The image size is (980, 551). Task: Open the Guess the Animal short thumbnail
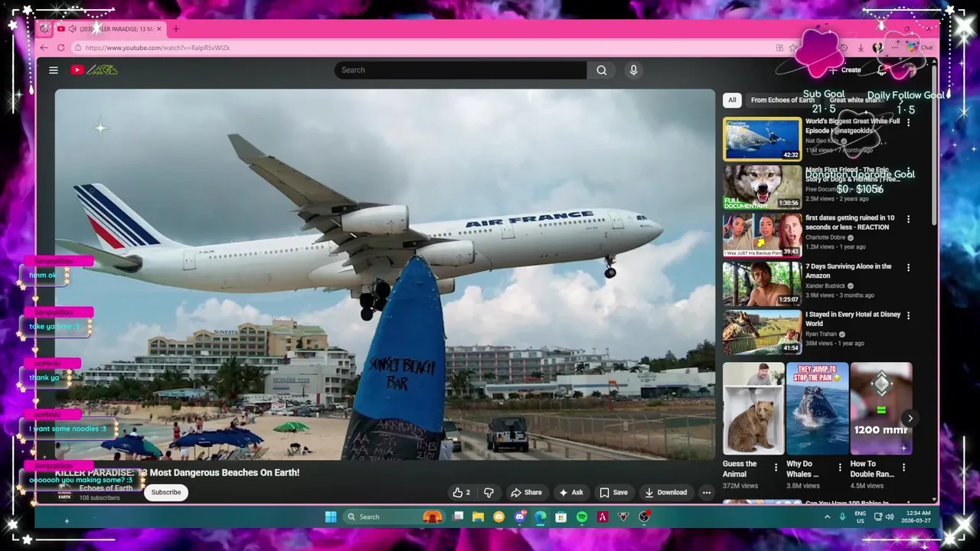tap(753, 409)
